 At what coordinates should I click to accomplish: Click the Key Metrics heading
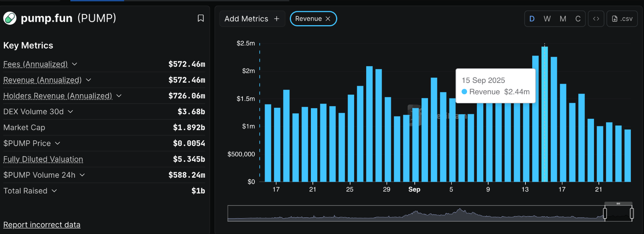tap(28, 45)
